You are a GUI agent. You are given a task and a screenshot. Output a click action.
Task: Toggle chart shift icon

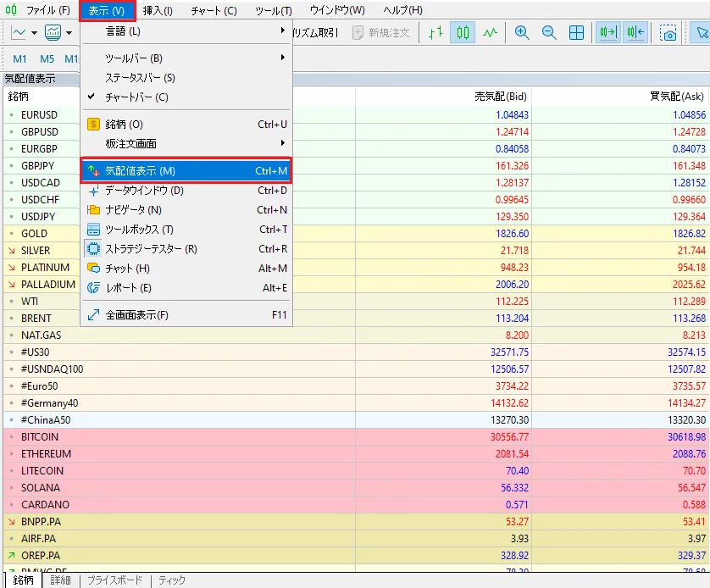(635, 32)
